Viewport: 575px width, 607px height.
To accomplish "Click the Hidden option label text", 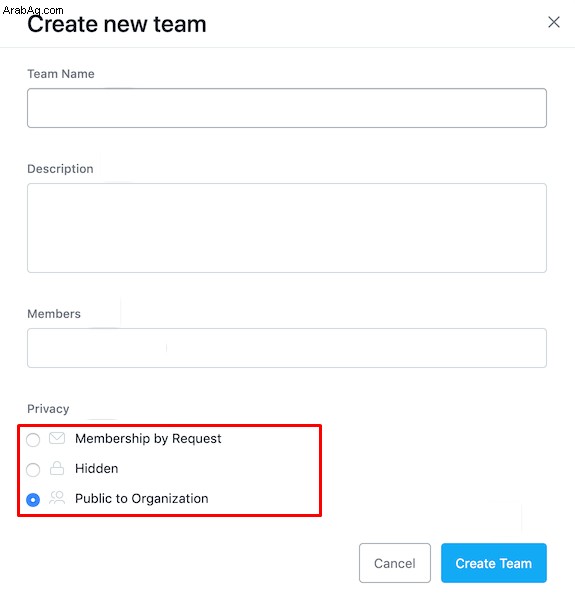I will (x=97, y=468).
